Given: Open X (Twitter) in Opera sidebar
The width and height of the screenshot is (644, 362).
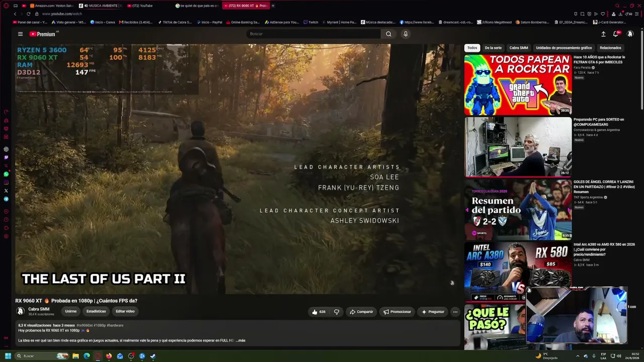Looking at the screenshot, I should pyautogui.click(x=6, y=191).
